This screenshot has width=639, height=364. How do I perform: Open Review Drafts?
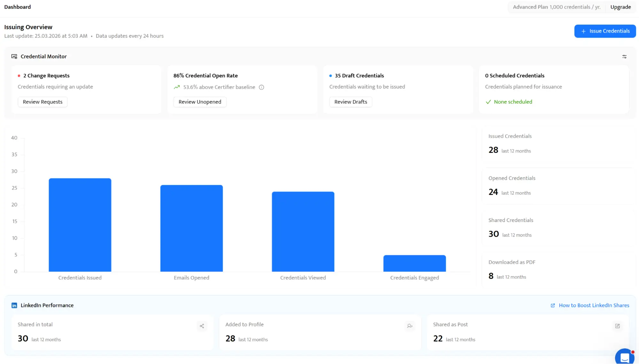coord(350,102)
